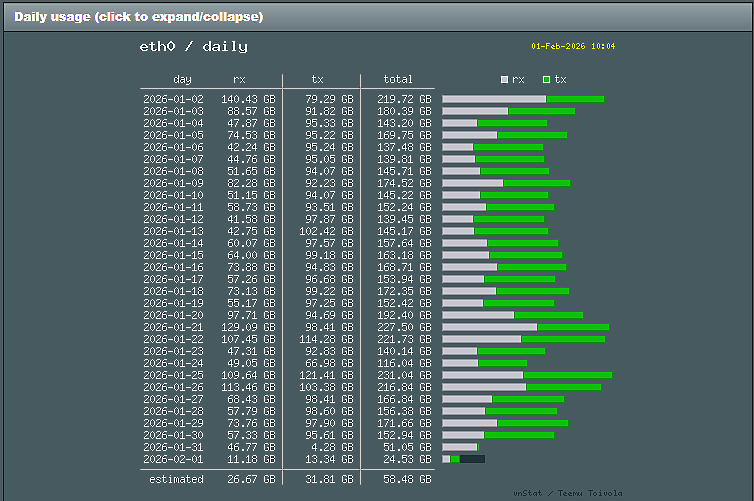Click the gray rx legend square
Viewport: 754px width, 501px height.
click(x=504, y=79)
